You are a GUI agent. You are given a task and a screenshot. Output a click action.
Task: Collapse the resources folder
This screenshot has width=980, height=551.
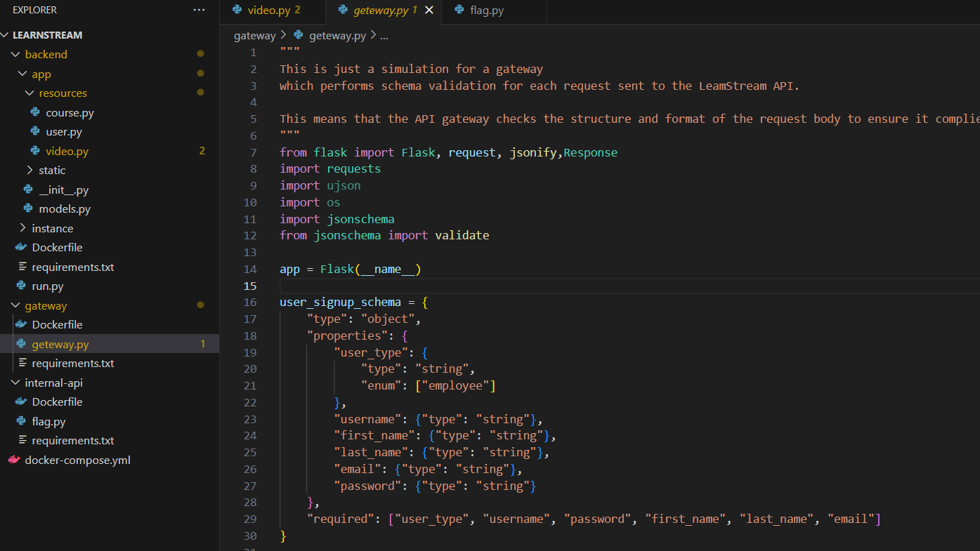[30, 93]
